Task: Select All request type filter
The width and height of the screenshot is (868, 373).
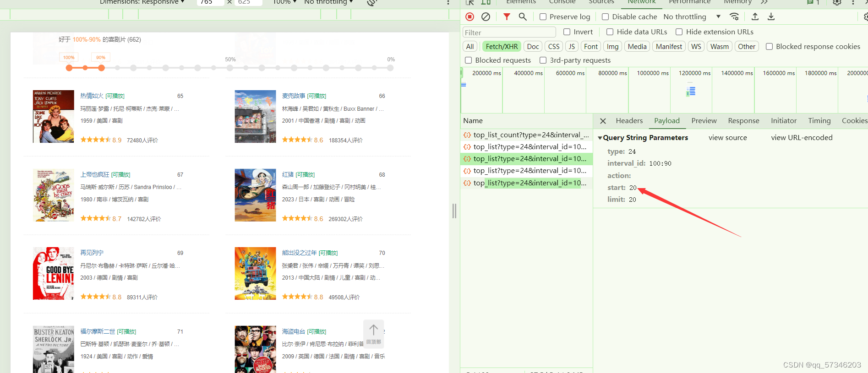Action: pyautogui.click(x=470, y=47)
